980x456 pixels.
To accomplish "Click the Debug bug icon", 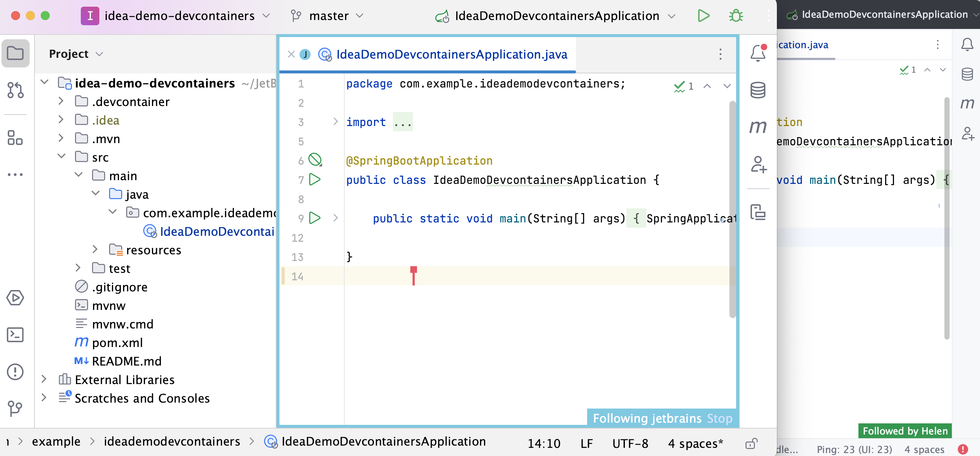I will click(x=736, y=16).
